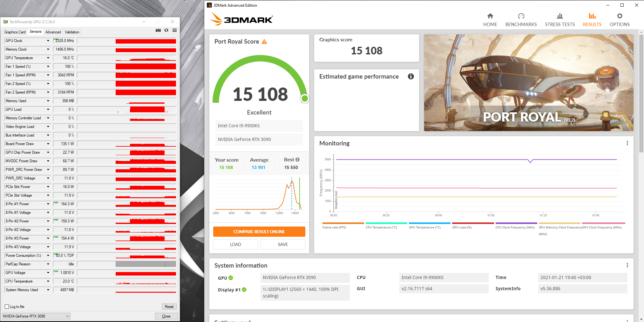Click the Intel Core i9-9900KS row under score
This screenshot has width=644, height=322.
pyautogui.click(x=259, y=126)
